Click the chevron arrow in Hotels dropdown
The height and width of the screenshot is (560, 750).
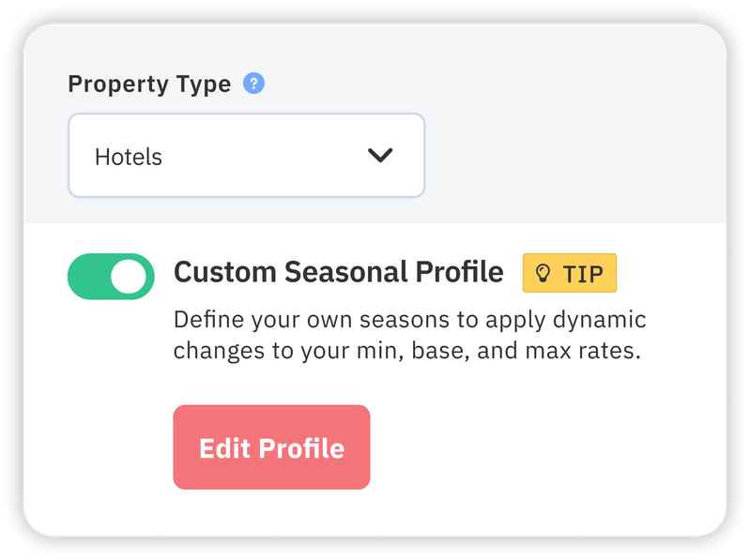(380, 156)
